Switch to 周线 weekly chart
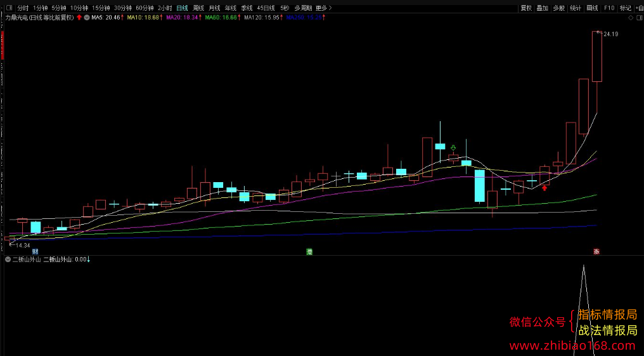The image size is (644, 356). (198, 8)
